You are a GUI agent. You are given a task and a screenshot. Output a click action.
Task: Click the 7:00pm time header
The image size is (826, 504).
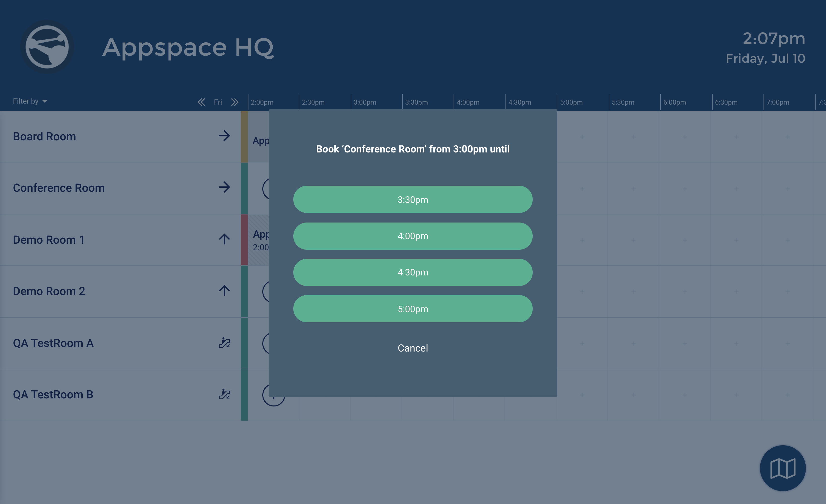coord(778,102)
